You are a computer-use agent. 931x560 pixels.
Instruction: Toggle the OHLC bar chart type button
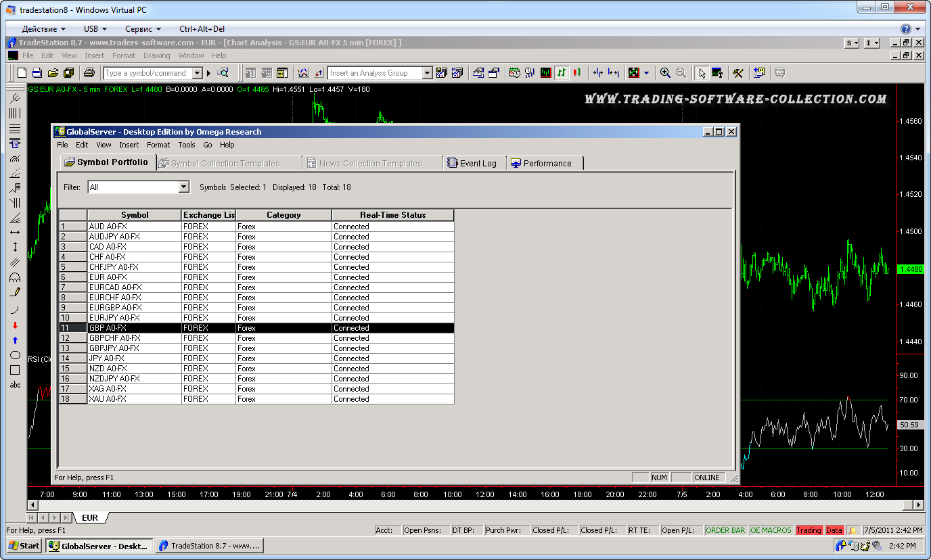pyautogui.click(x=562, y=73)
